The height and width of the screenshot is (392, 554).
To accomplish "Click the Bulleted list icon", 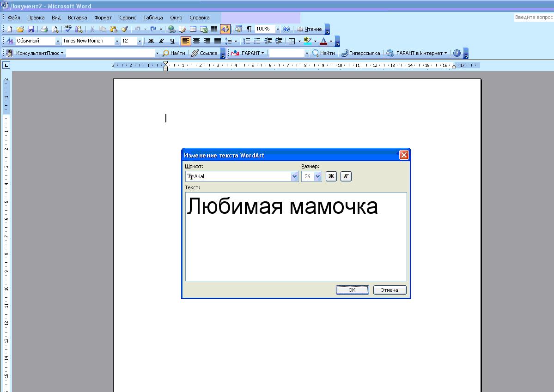I will coord(257,41).
